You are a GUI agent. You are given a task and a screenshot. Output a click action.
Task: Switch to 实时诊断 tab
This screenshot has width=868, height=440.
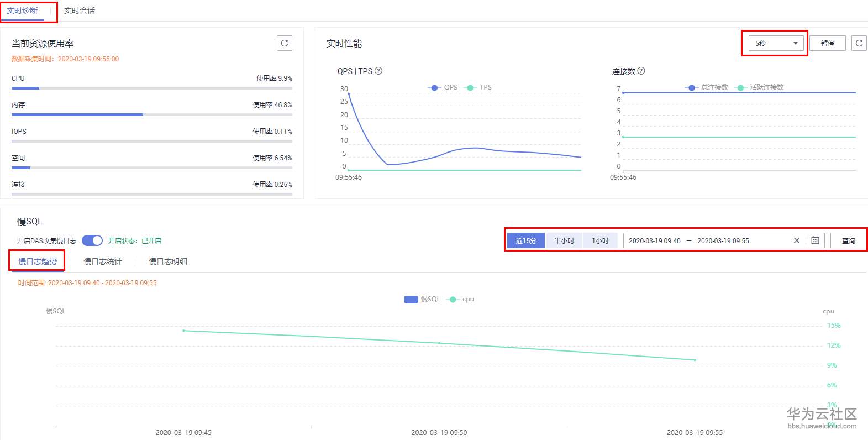tap(22, 11)
